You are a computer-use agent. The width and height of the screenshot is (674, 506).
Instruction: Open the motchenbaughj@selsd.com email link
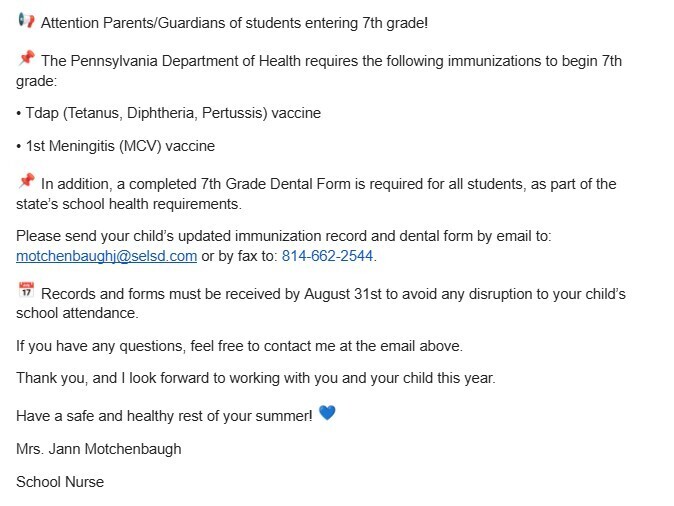click(107, 256)
